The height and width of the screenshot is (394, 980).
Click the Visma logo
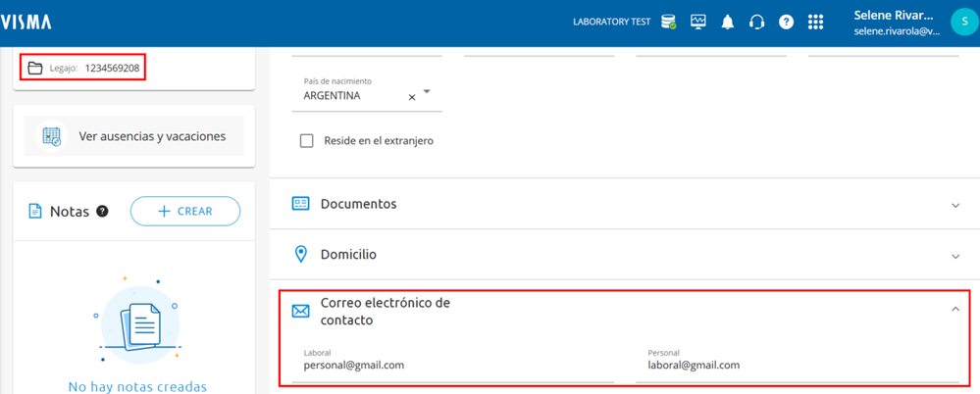coord(26,22)
